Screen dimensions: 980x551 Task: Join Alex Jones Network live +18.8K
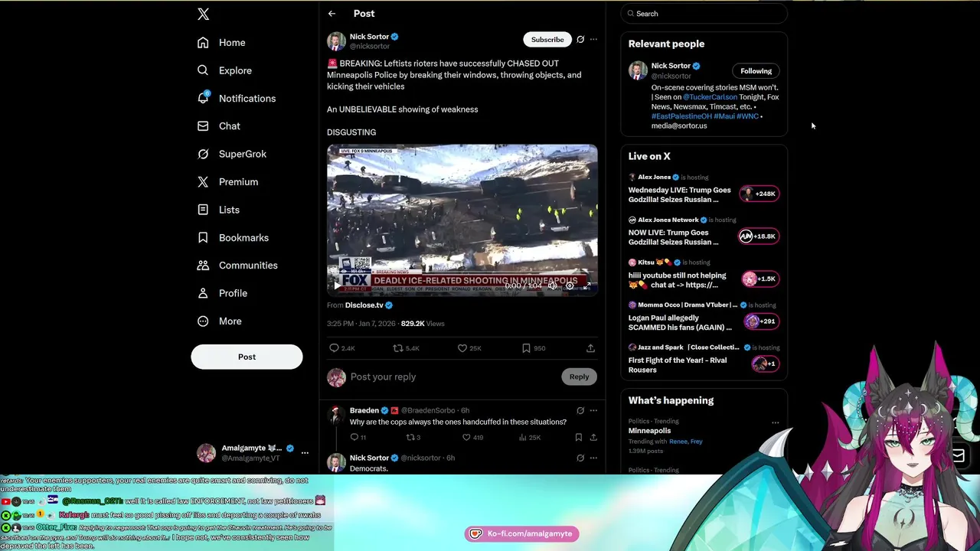click(759, 236)
